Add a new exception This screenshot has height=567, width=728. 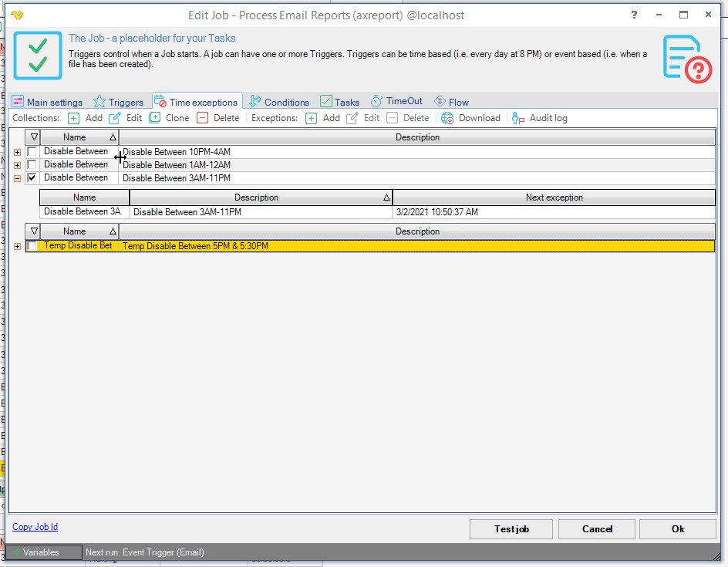(312, 118)
